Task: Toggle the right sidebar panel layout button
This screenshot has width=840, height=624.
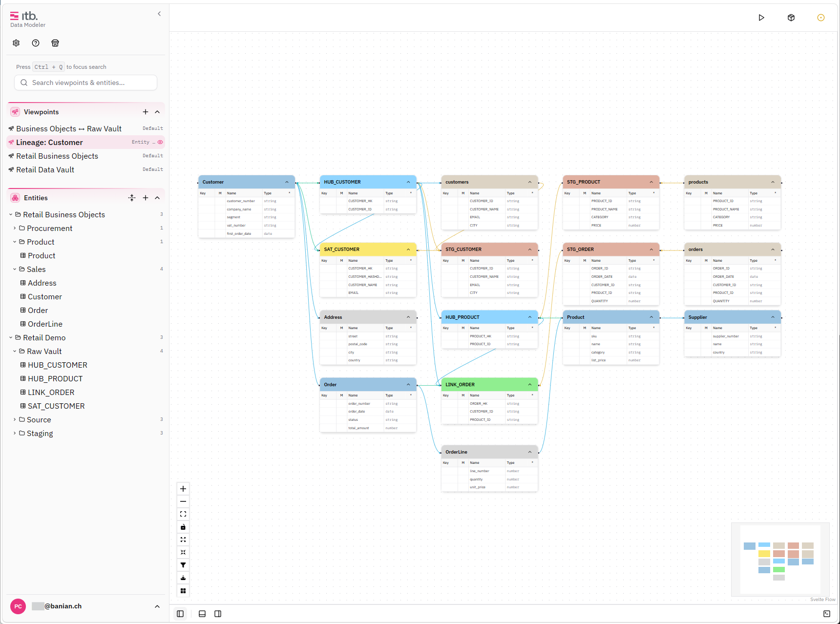Action: [218, 614]
